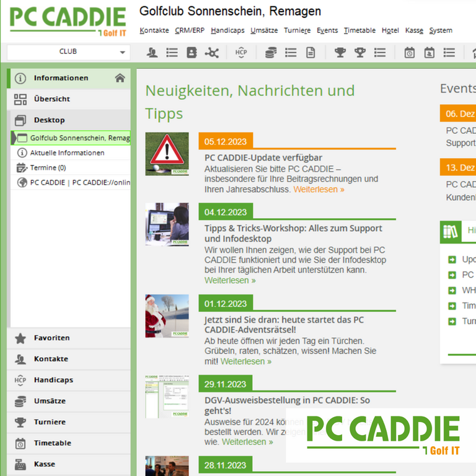476x476 pixels.
Task: Open the CRM/ERP menu
Action: pos(190,30)
